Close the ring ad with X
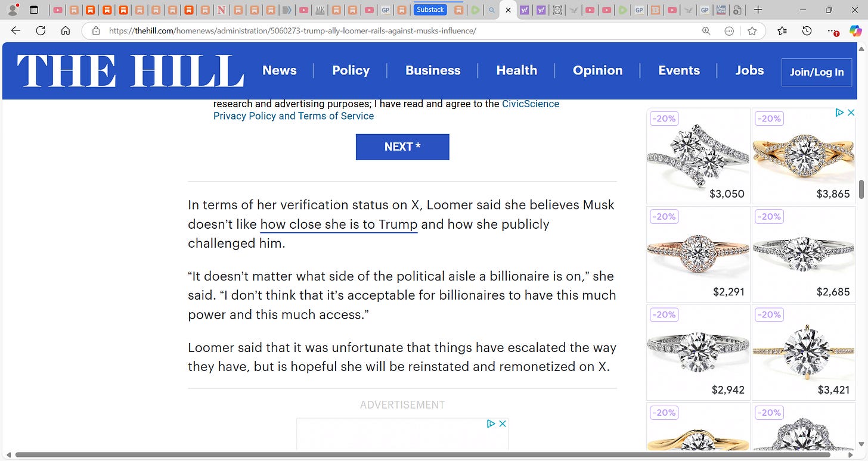868x461 pixels. 851,112
